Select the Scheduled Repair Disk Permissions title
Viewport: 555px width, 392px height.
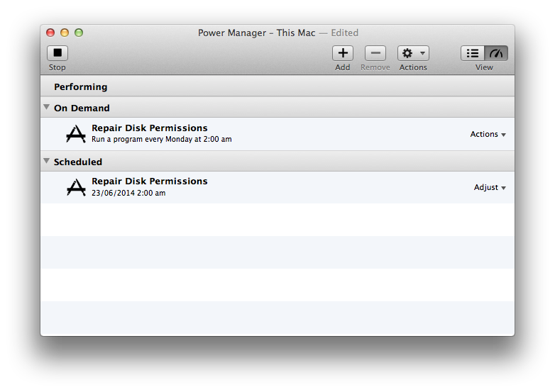point(149,181)
